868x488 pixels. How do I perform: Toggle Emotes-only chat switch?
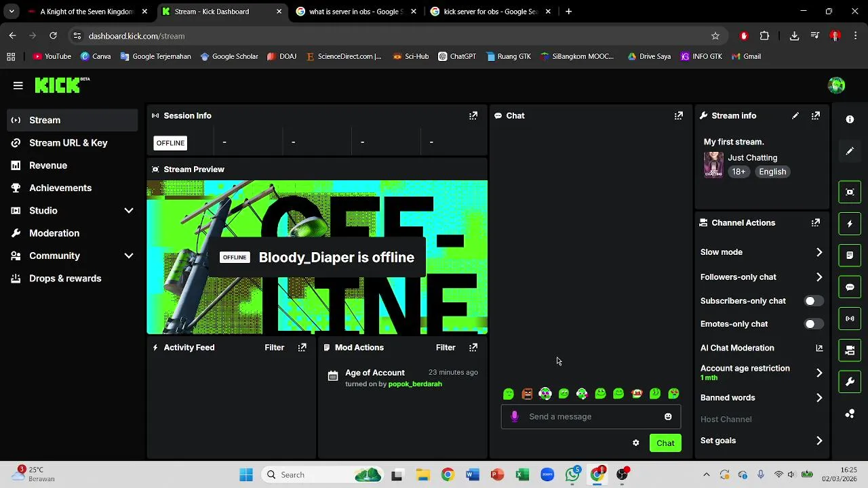coord(813,324)
